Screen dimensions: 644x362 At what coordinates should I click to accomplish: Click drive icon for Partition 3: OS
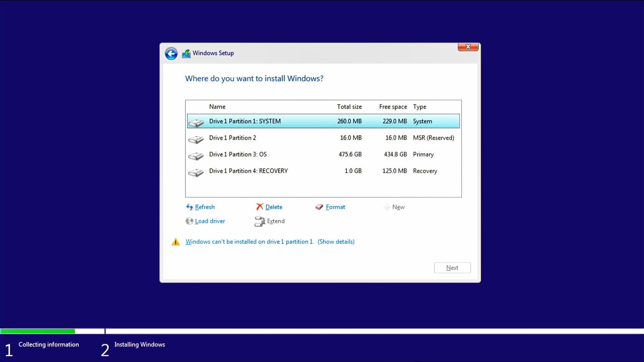(196, 156)
